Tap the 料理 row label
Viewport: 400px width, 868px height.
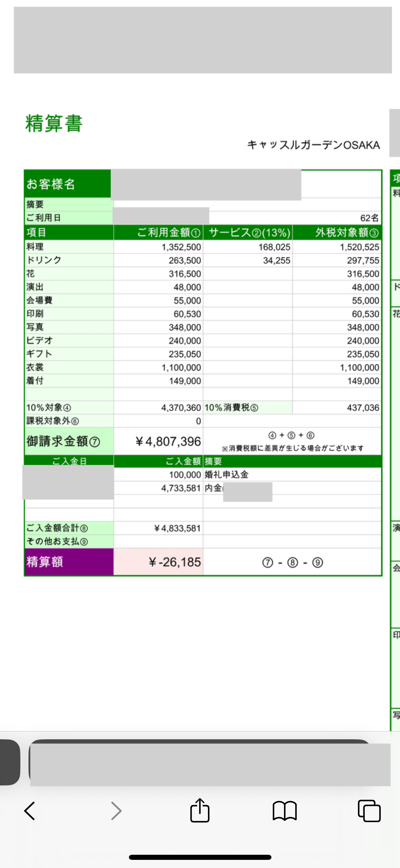coord(35,247)
